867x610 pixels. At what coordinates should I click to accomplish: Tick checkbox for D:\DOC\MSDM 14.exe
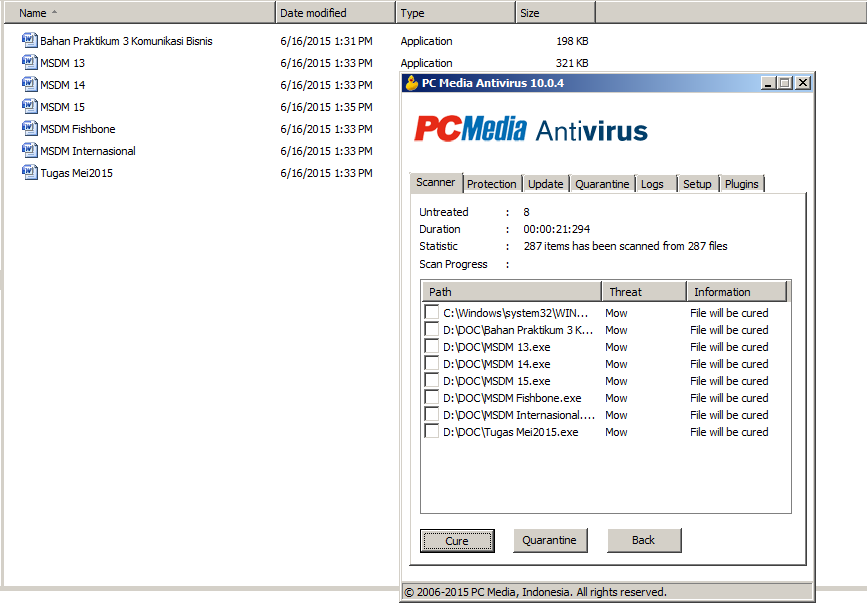(431, 363)
